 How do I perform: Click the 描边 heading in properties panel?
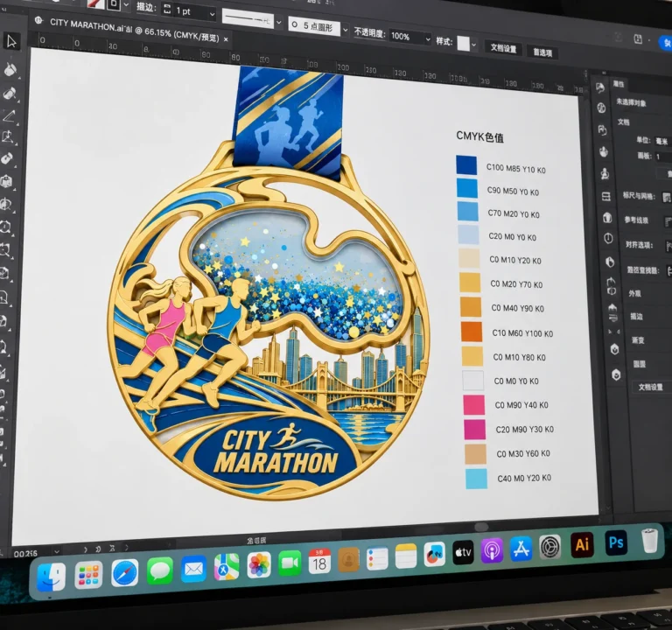[636, 317]
